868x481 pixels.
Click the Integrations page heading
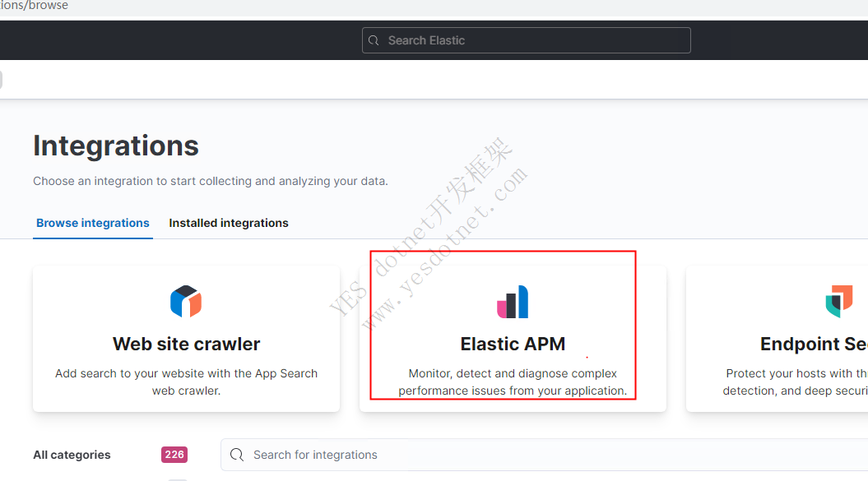(x=116, y=146)
